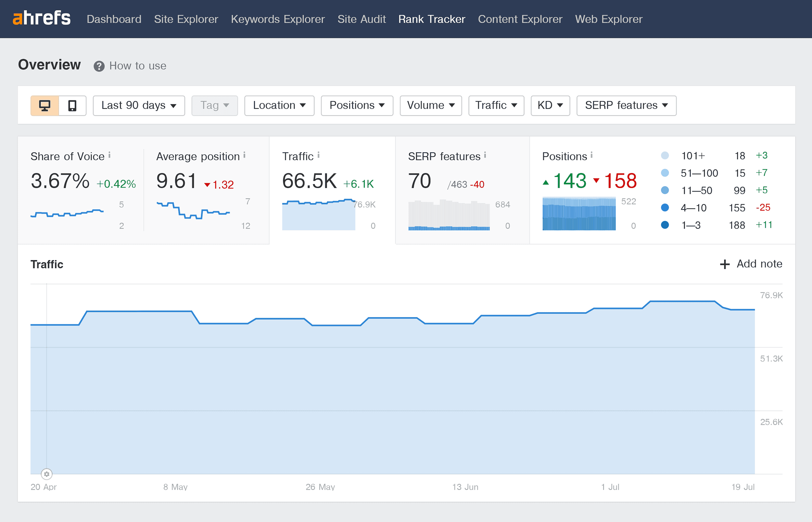
Task: Navigate to Site Explorer
Action: 186,19
